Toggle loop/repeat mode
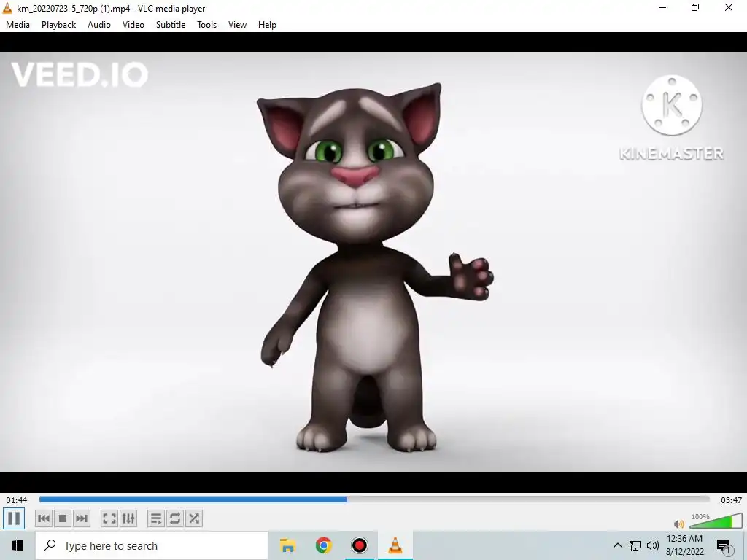Screen dimensions: 747x560 [x=175, y=518]
